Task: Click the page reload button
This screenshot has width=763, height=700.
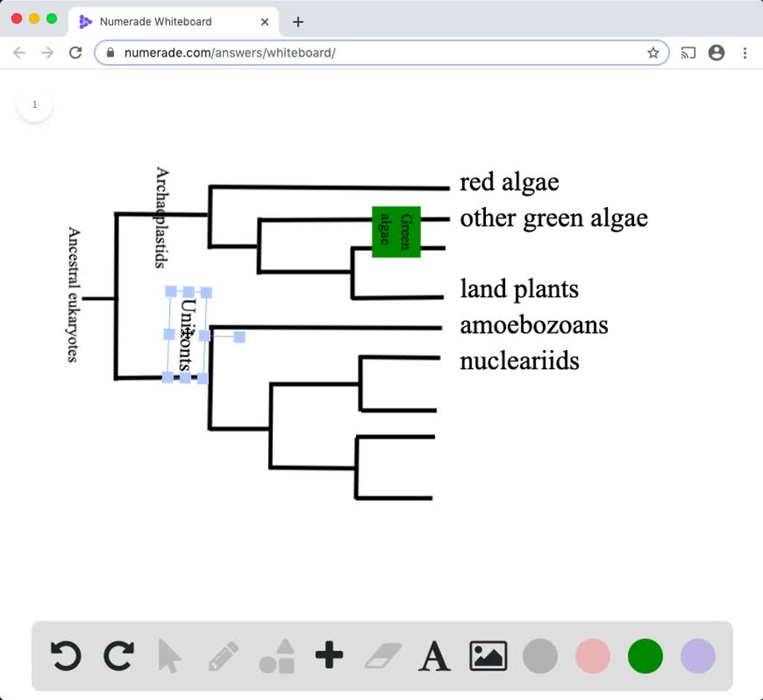Action: tap(75, 52)
